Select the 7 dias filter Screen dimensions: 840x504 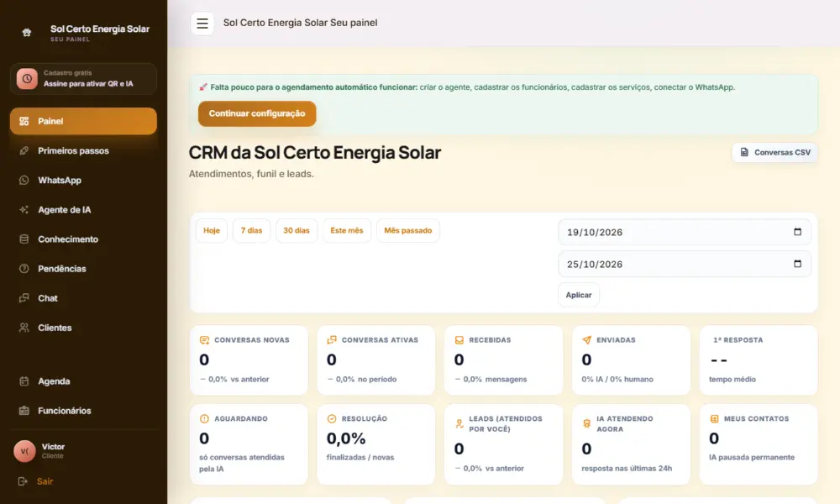pos(251,230)
